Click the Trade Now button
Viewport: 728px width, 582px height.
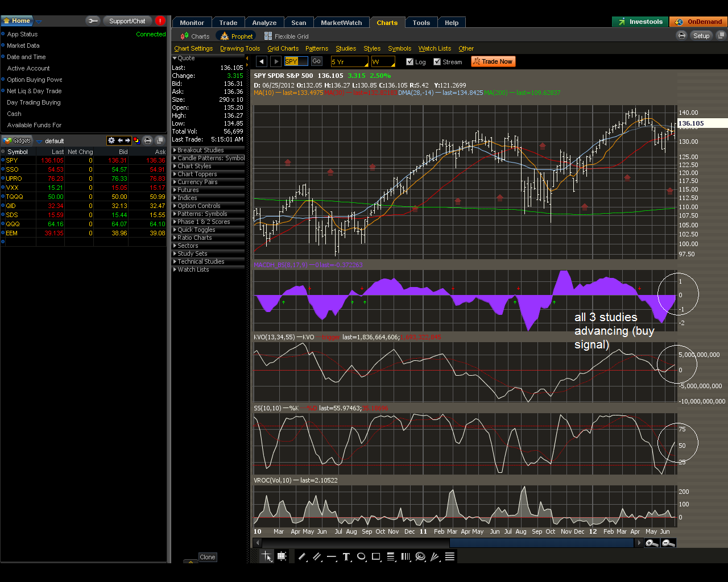click(493, 61)
